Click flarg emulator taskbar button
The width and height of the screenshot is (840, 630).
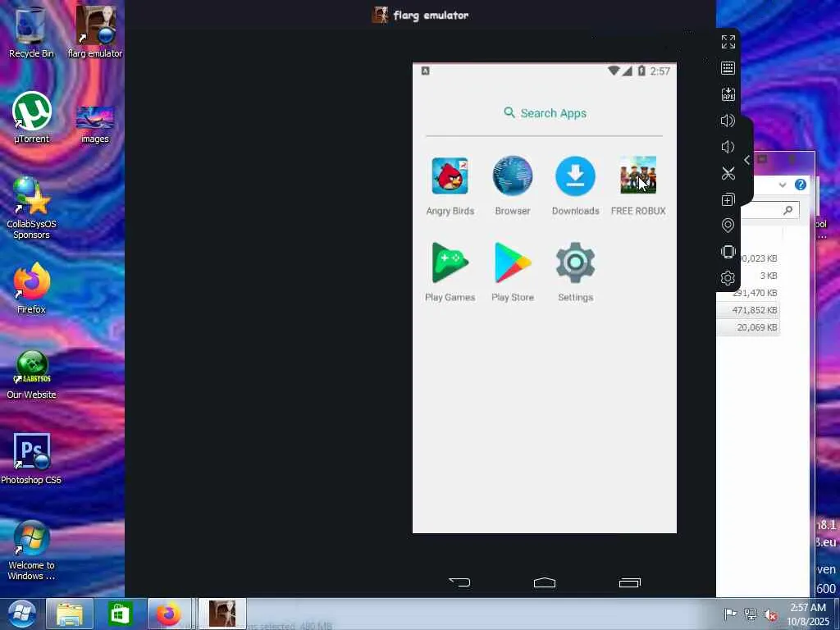point(221,614)
